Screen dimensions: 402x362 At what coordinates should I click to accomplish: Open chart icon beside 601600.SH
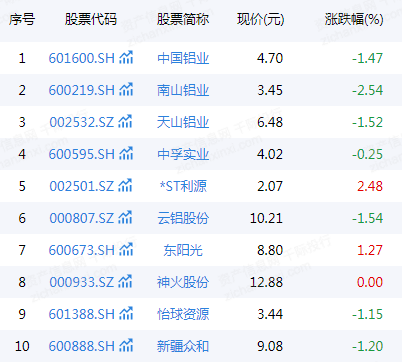(x=126, y=58)
